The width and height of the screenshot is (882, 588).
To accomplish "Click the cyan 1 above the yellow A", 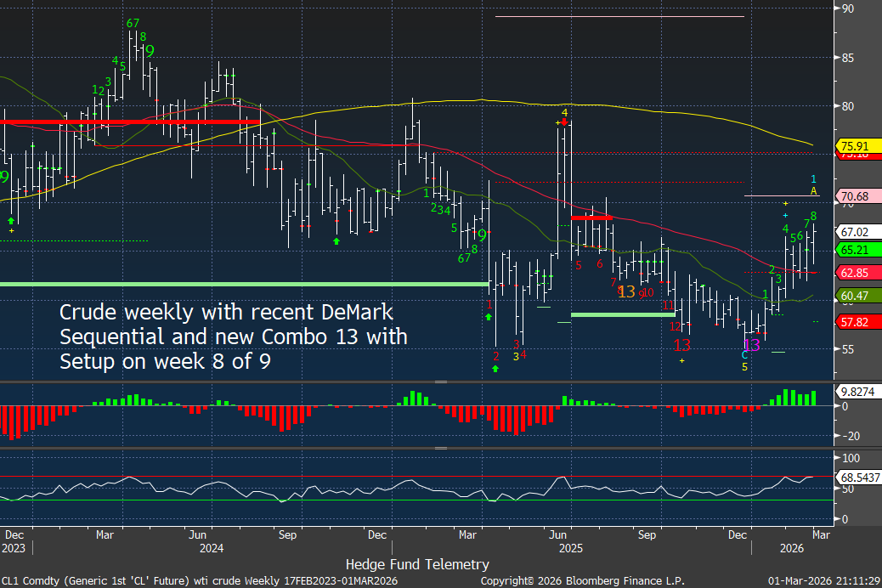I will pos(813,179).
